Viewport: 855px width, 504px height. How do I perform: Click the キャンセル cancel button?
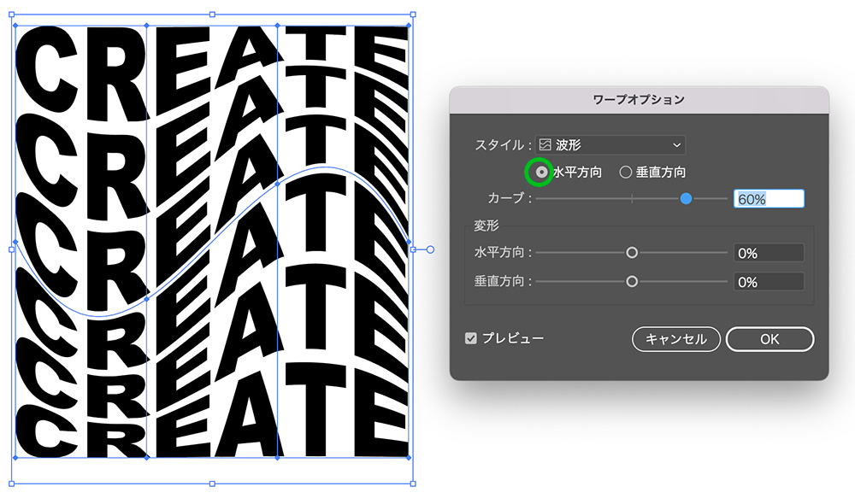675,339
